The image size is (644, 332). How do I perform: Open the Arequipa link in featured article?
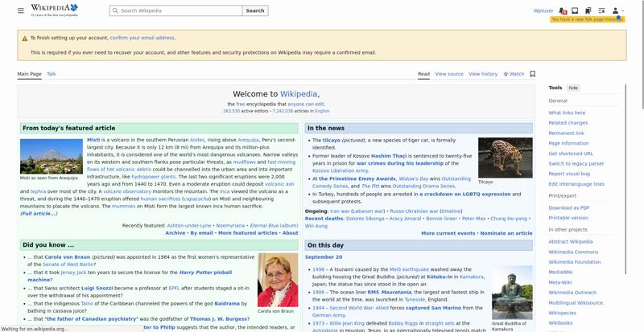coord(248,140)
